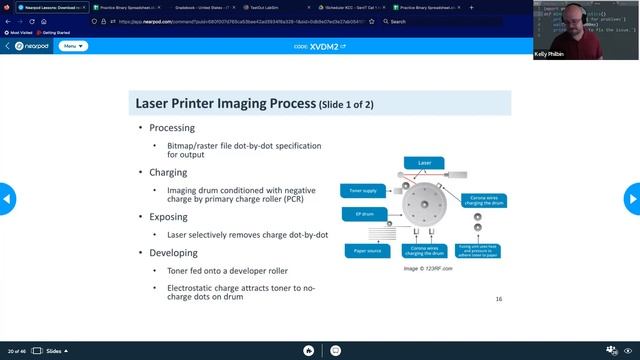This screenshot has width=640, height=360.
Task: Go back using the browser back arrow
Action: [8, 21]
